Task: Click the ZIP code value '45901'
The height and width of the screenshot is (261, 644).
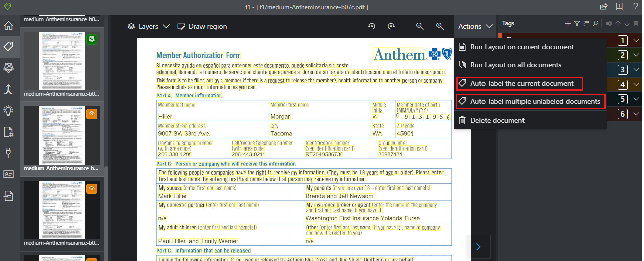Action: (x=405, y=133)
